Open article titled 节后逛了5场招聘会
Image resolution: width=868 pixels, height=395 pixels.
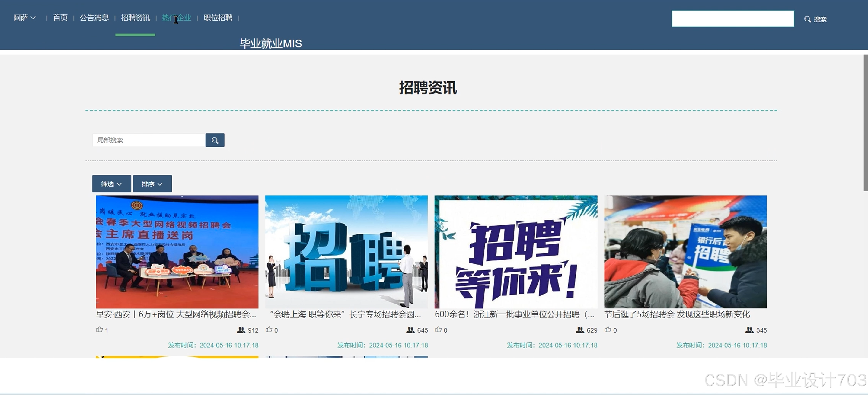pos(677,314)
